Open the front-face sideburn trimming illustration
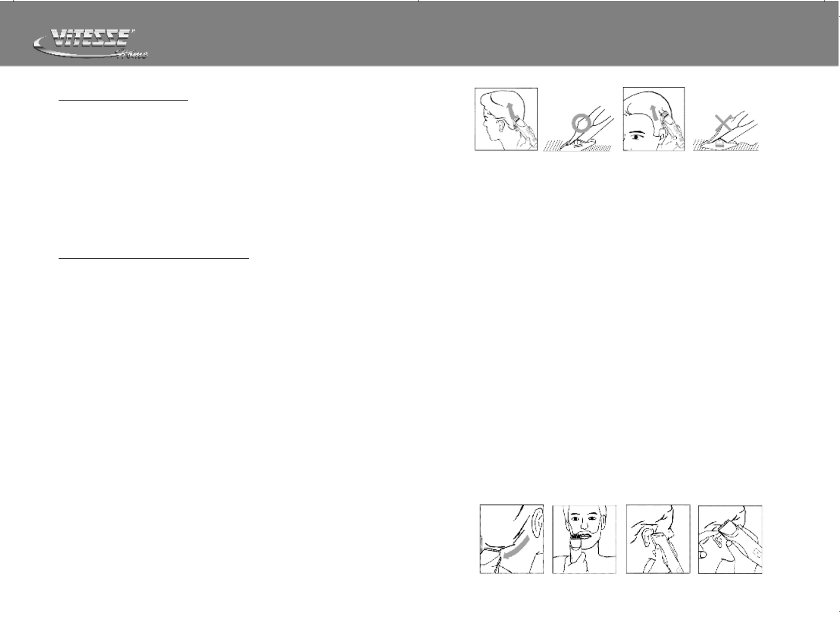840x624 pixels. pos(654,119)
